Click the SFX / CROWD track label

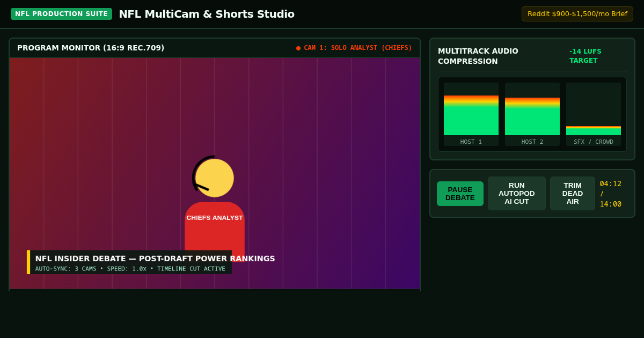click(x=594, y=142)
